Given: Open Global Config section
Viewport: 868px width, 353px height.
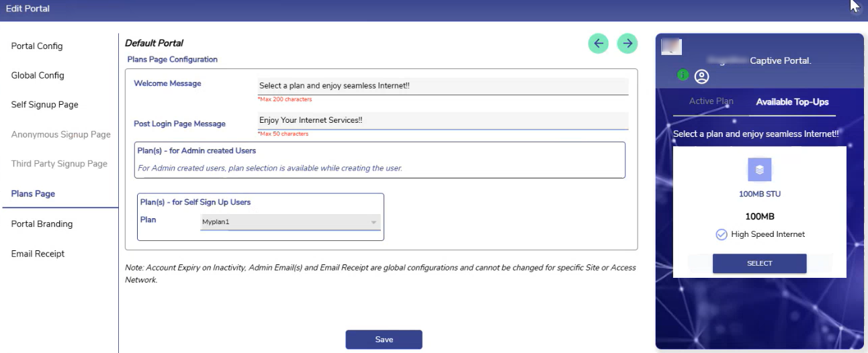Looking at the screenshot, I should [x=38, y=75].
